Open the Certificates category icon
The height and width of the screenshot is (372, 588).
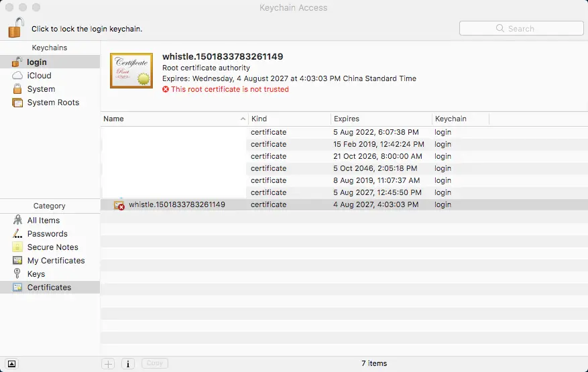(17, 288)
